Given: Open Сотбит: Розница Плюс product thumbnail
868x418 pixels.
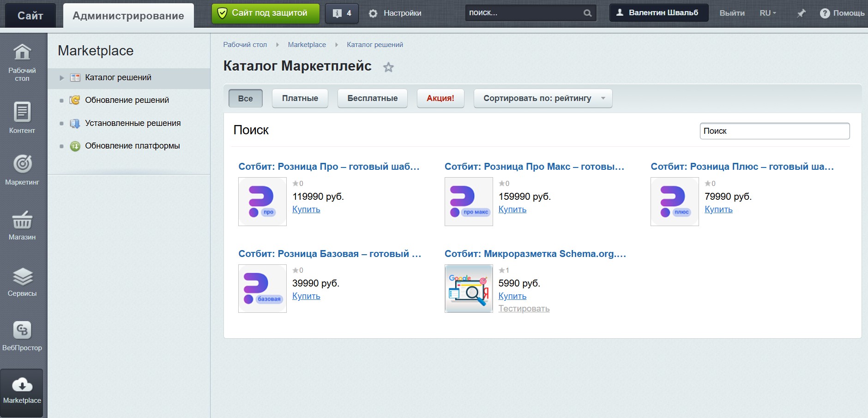Looking at the screenshot, I should (675, 202).
